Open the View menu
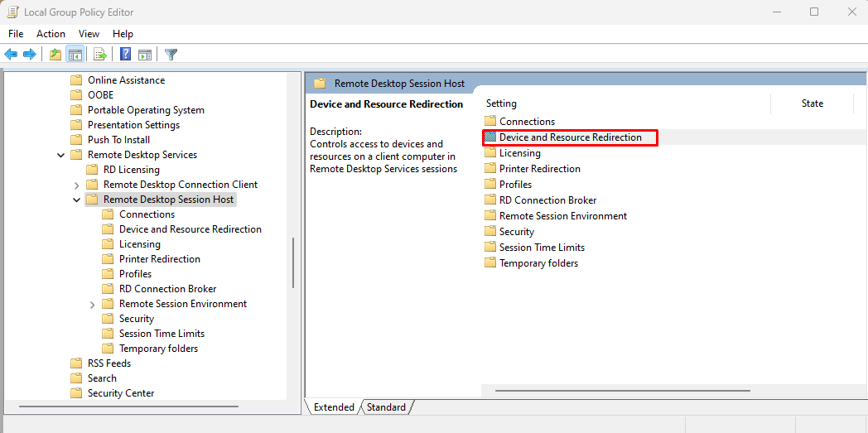Screen dimensions: 868x433 click(x=89, y=34)
